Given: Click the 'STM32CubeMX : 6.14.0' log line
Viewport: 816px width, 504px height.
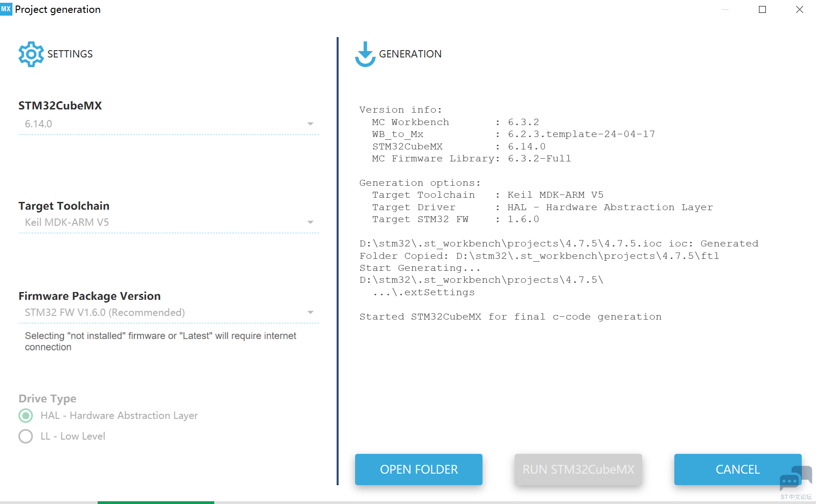Looking at the screenshot, I should (x=459, y=147).
